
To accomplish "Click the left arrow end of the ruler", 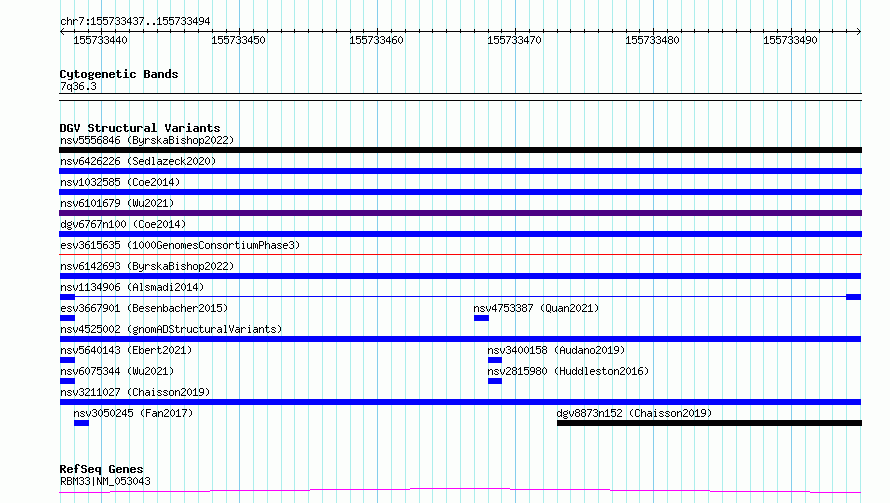I will (x=62, y=32).
